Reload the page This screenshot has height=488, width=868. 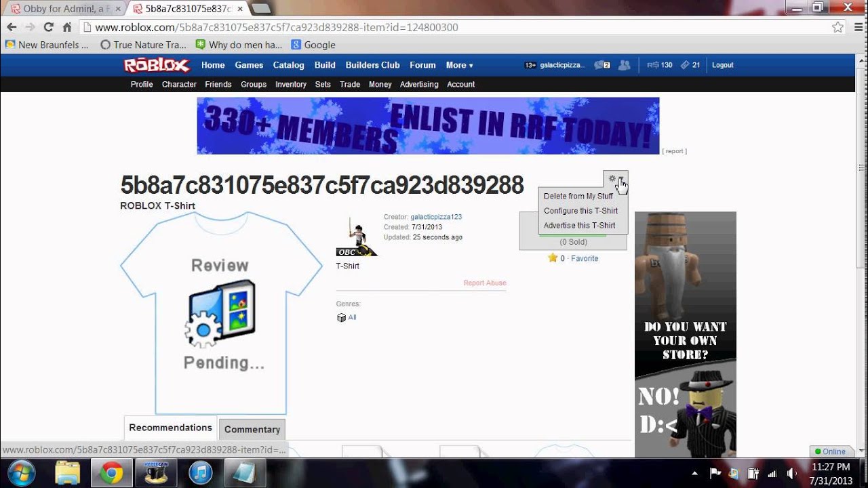[48, 27]
